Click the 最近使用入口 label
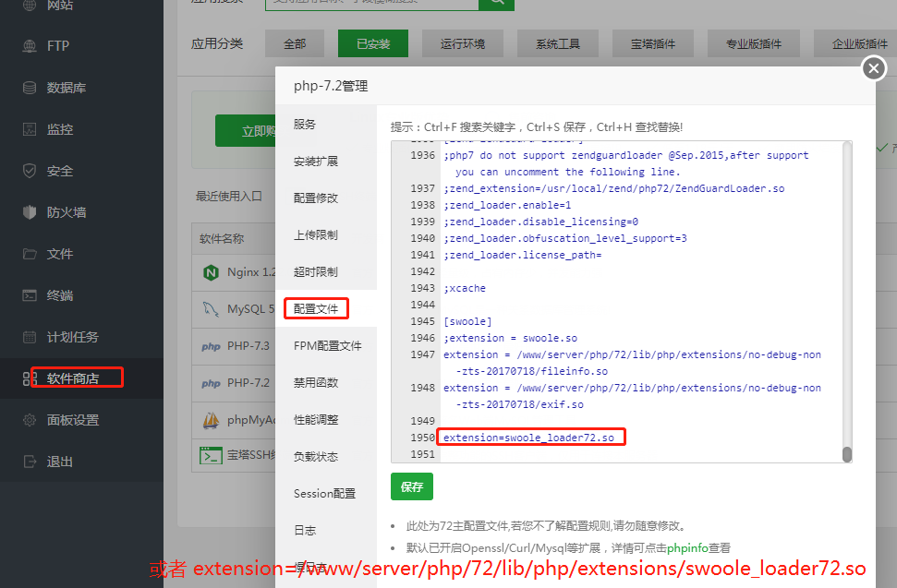This screenshot has width=897, height=588. click(x=229, y=197)
